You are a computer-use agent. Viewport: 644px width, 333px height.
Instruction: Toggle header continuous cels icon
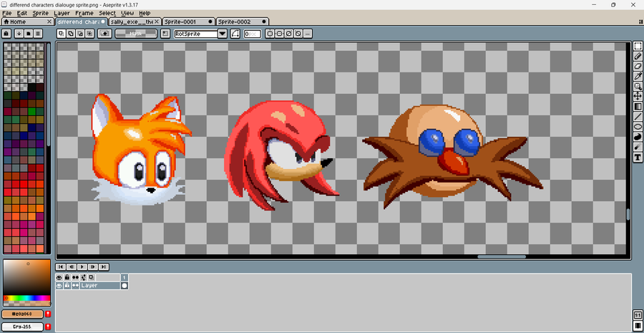pyautogui.click(x=76, y=278)
